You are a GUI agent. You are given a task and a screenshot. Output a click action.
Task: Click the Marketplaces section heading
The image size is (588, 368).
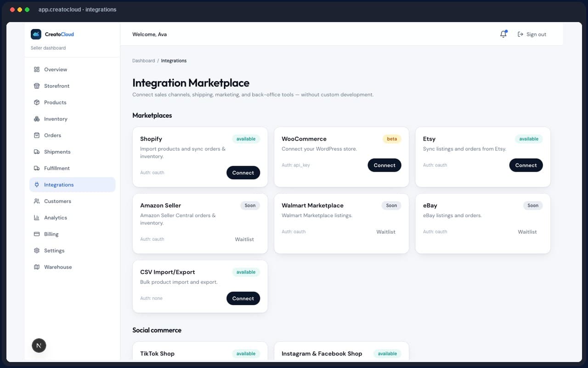(152, 115)
